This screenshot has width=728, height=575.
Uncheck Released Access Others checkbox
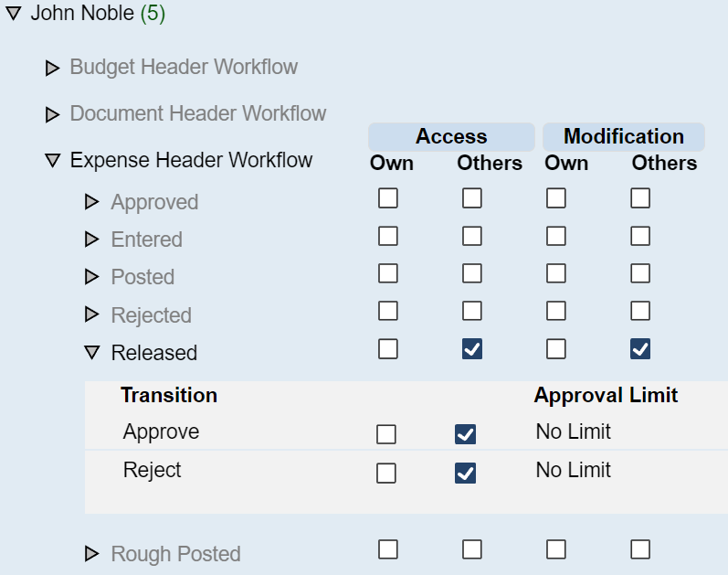pos(472,349)
